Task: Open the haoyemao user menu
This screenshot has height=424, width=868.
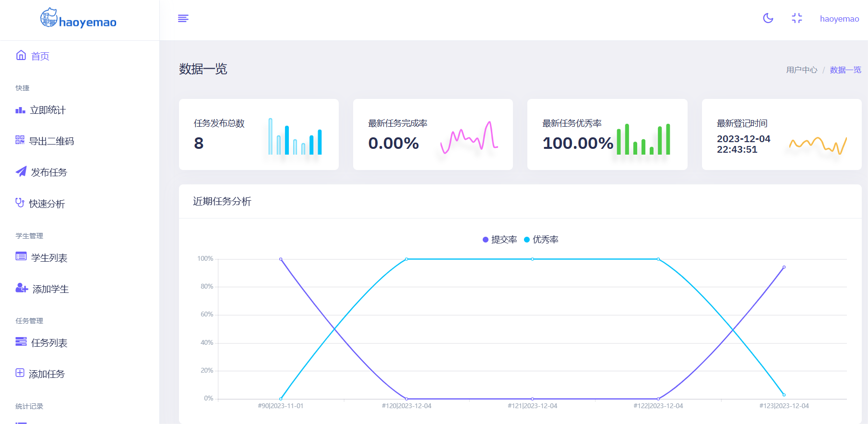Action: coord(839,19)
